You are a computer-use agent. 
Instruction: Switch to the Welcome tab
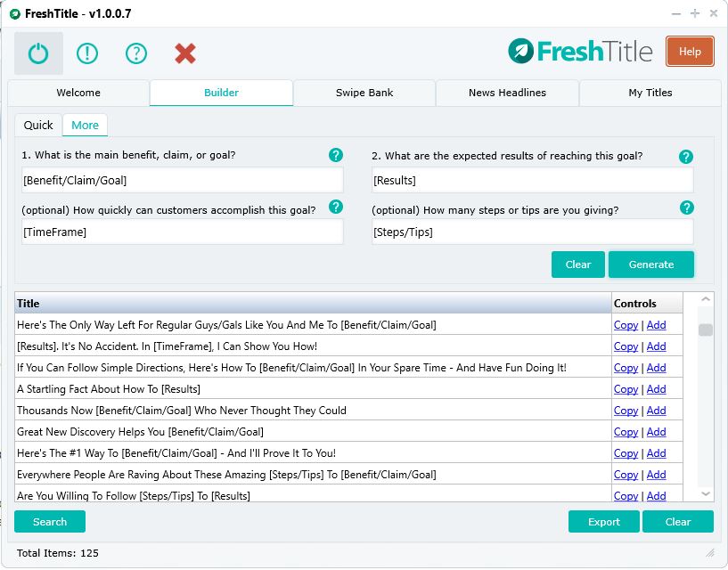[78, 93]
